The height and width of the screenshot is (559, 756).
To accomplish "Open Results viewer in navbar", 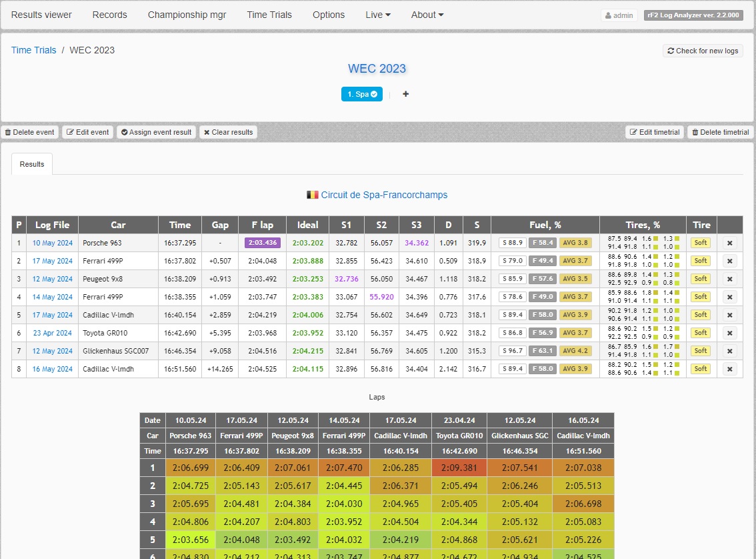I will [41, 15].
